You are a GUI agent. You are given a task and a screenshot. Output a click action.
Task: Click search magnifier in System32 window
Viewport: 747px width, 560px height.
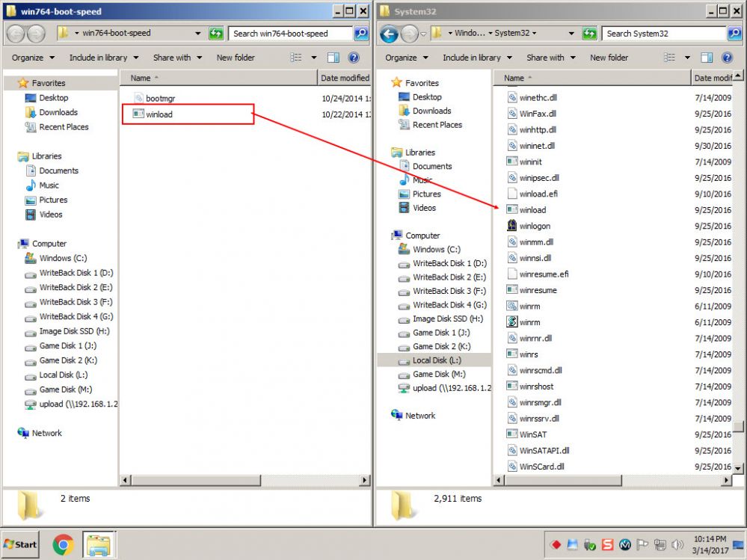pos(734,34)
